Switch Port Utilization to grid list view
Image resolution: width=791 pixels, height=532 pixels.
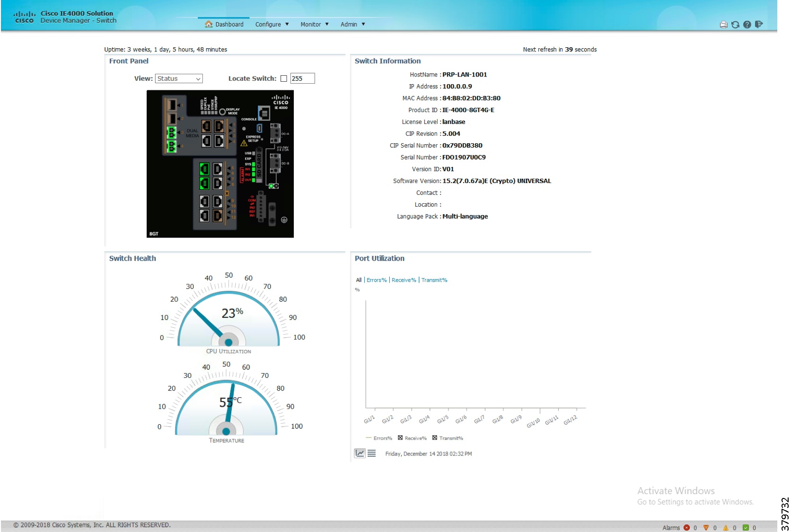click(x=372, y=453)
